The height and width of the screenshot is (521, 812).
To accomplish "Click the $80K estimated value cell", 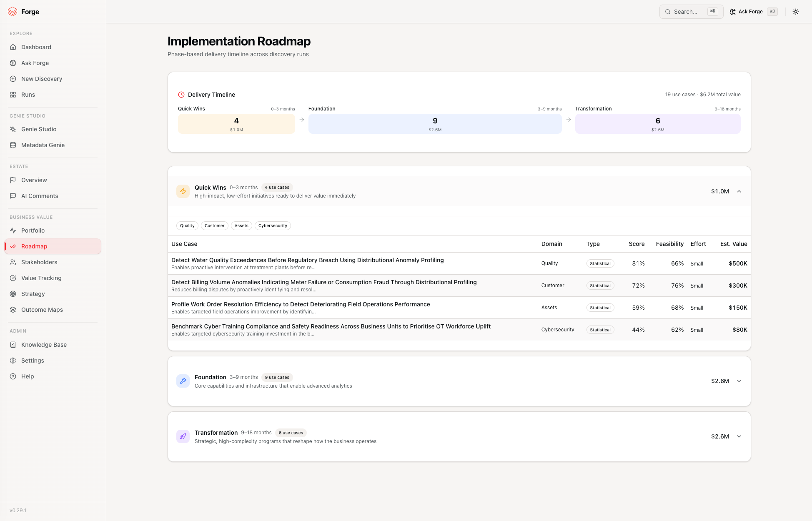I will click(x=739, y=330).
